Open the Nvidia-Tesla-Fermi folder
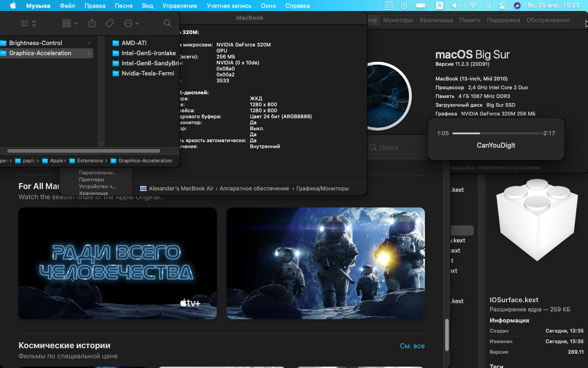 click(147, 74)
